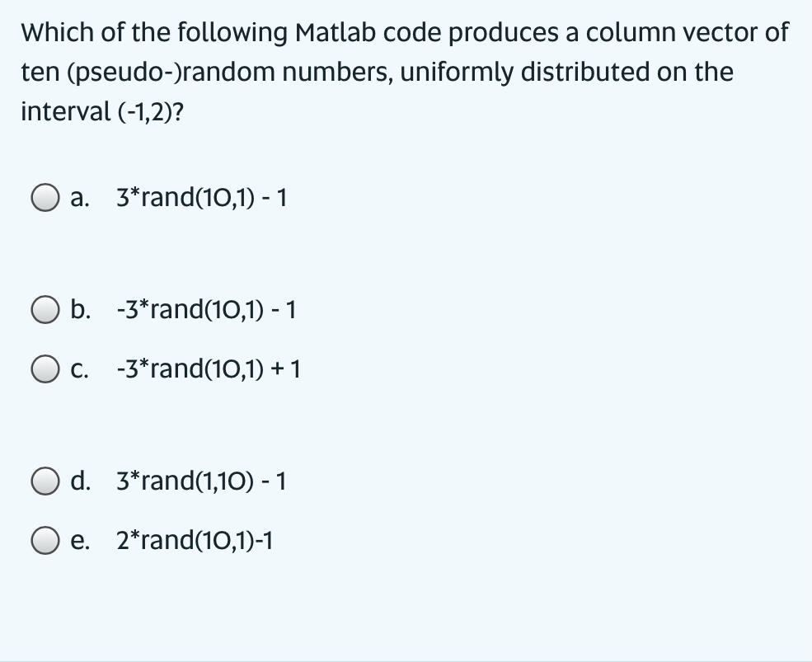Mark the radio button for option e
This screenshot has height=662, width=812.
click(45, 540)
